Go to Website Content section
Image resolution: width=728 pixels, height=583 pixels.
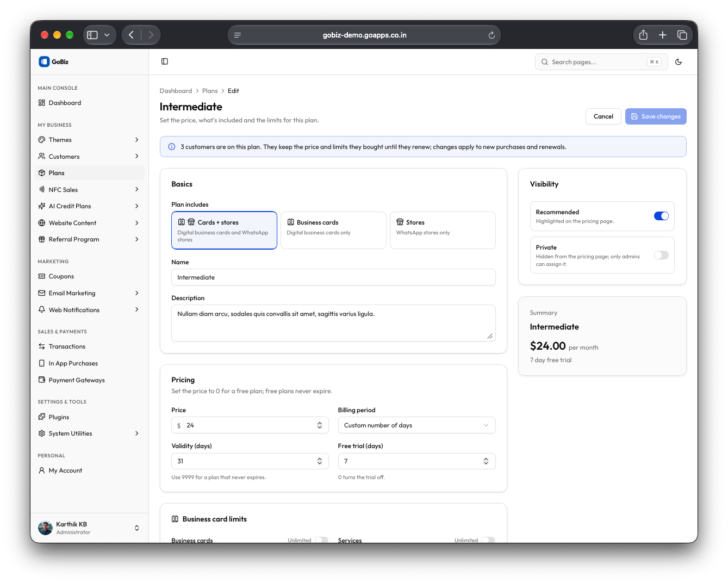point(90,223)
